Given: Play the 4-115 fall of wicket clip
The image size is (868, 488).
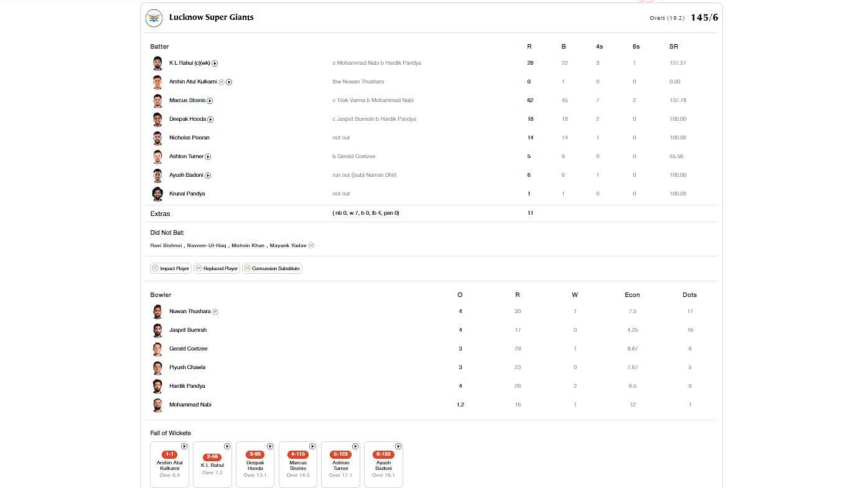Looking at the screenshot, I should (x=312, y=446).
